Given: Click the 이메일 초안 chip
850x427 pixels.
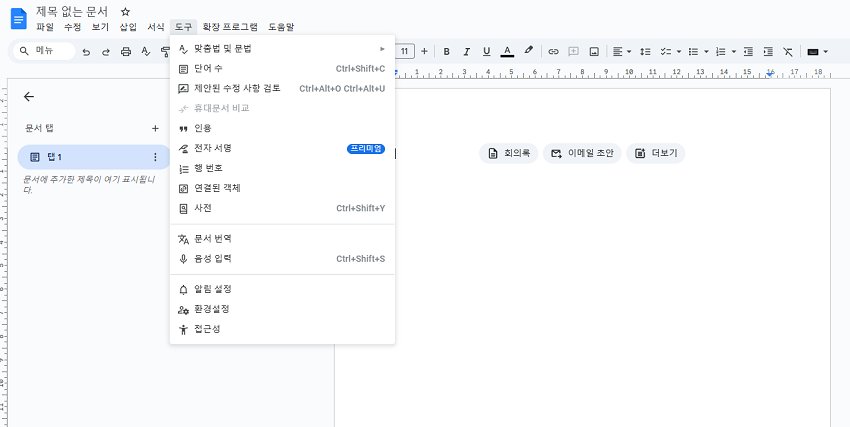Looking at the screenshot, I should click(x=582, y=153).
